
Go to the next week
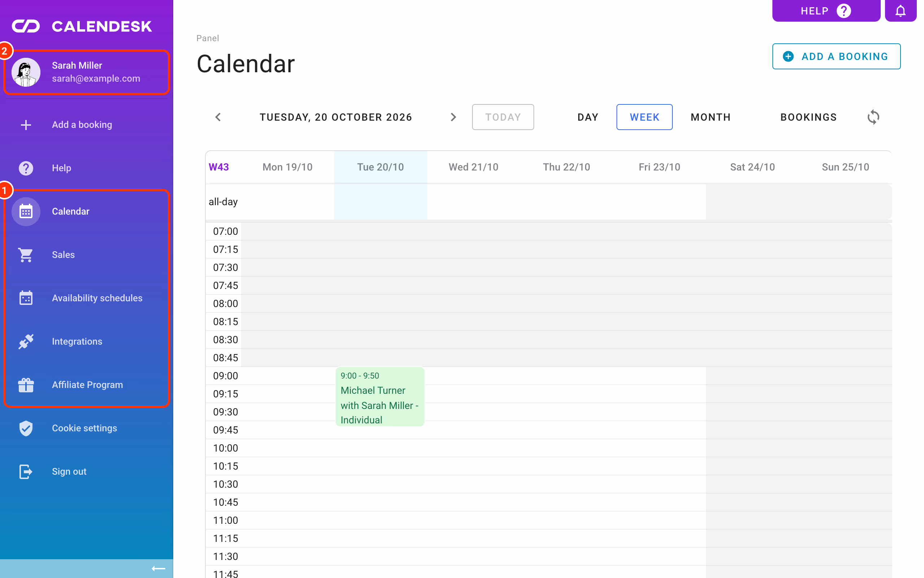click(453, 117)
